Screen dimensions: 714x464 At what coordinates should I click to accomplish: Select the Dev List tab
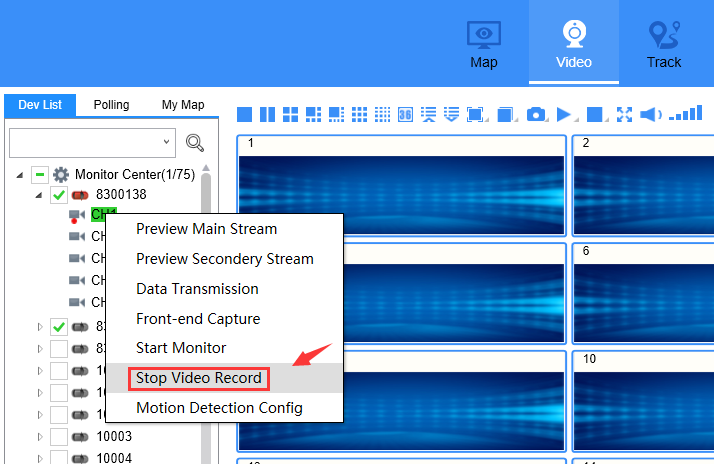(x=40, y=105)
